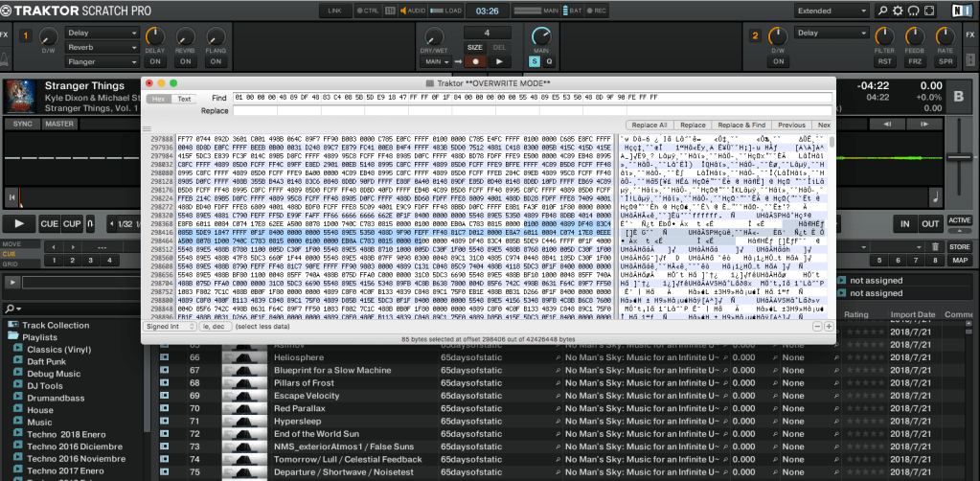Screen dimensions: 980x481
Task: Toggle the DELAY effect ON button
Action: [155, 61]
